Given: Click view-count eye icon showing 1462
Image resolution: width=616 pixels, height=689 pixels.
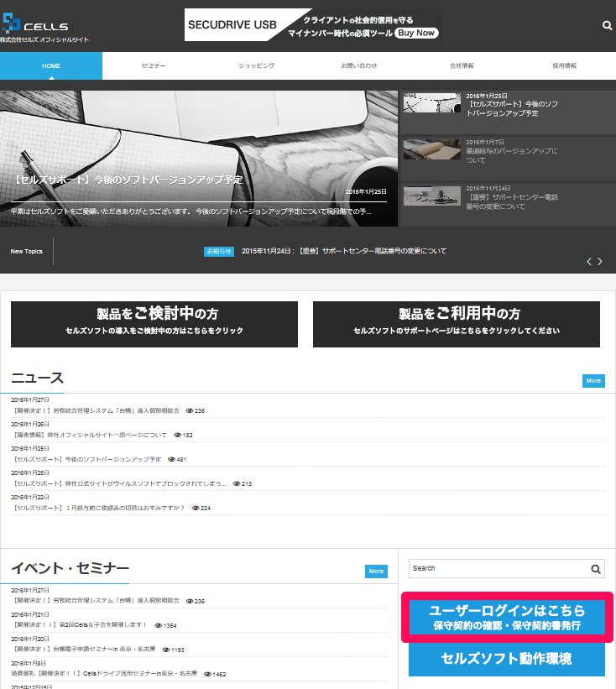Looking at the screenshot, I should click(x=207, y=674).
